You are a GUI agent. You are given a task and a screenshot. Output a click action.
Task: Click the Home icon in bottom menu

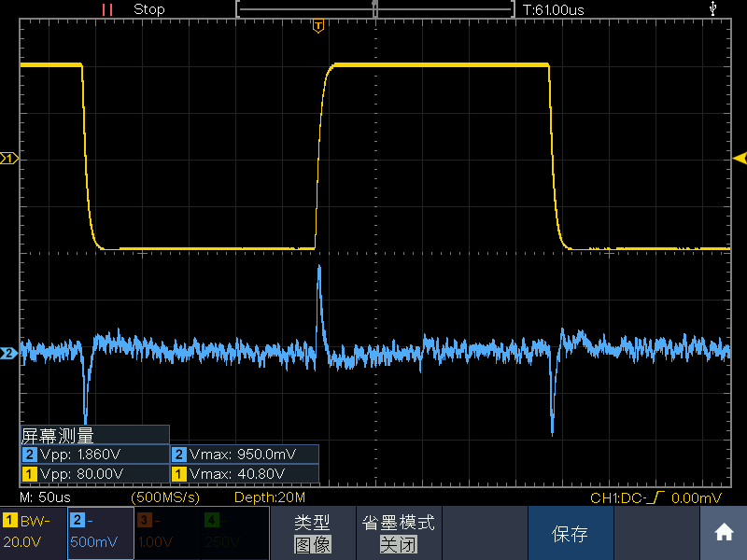point(724,533)
